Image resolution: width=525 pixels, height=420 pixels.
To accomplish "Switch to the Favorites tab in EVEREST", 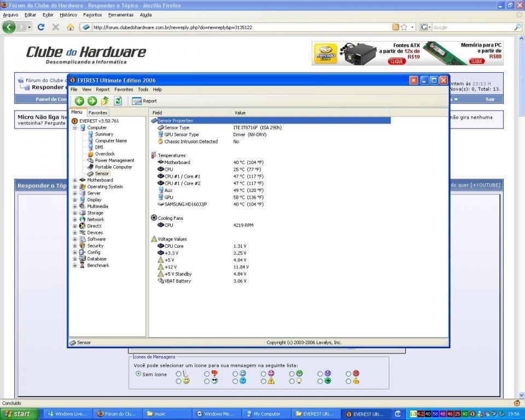I will click(x=98, y=113).
